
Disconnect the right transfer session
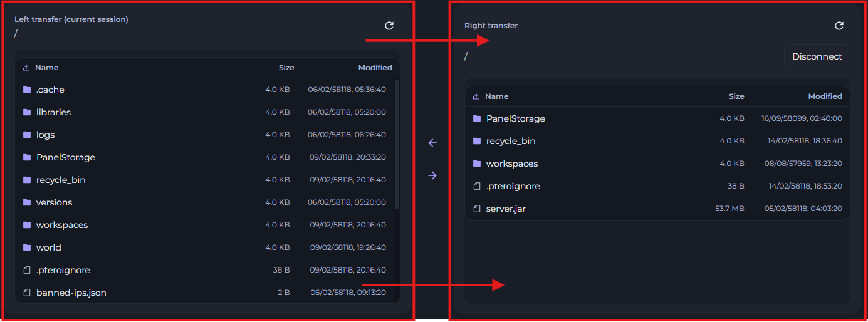[x=817, y=56]
